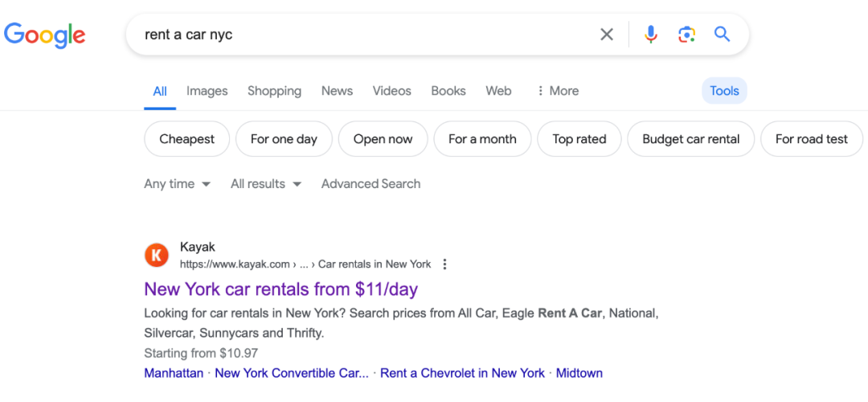Expand the More search categories menu
This screenshot has width=868, height=402.
(x=557, y=91)
